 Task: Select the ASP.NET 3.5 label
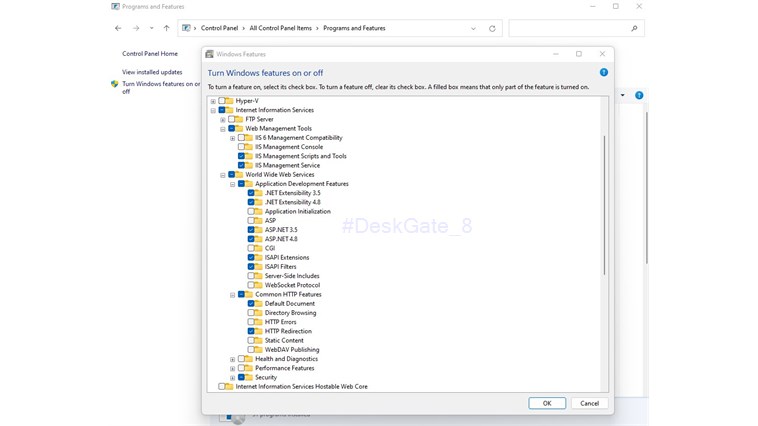click(x=281, y=230)
